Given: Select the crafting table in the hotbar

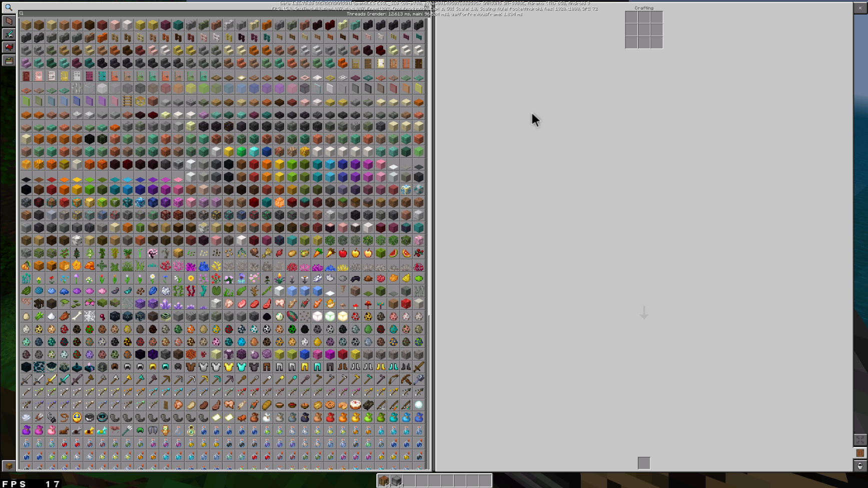Looking at the screenshot, I should 384,480.
